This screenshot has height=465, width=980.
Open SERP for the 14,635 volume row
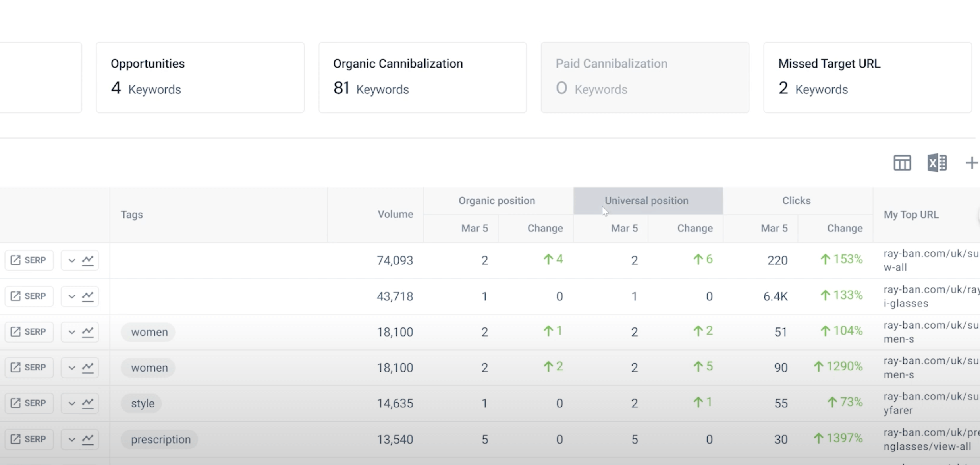[29, 403]
